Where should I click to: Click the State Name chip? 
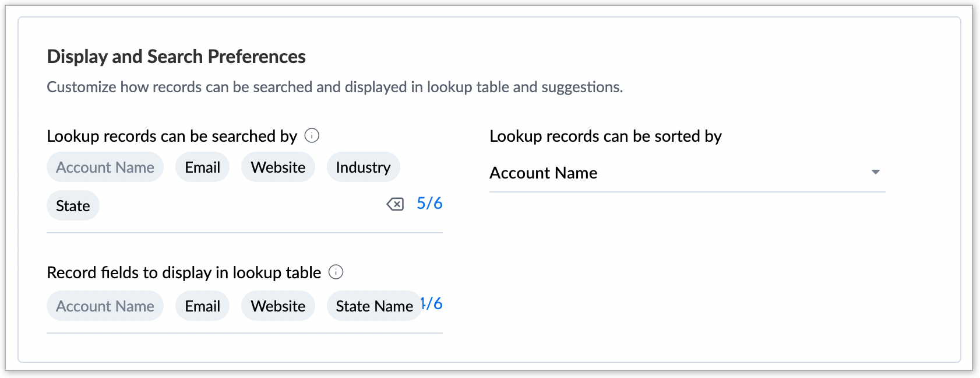click(374, 306)
